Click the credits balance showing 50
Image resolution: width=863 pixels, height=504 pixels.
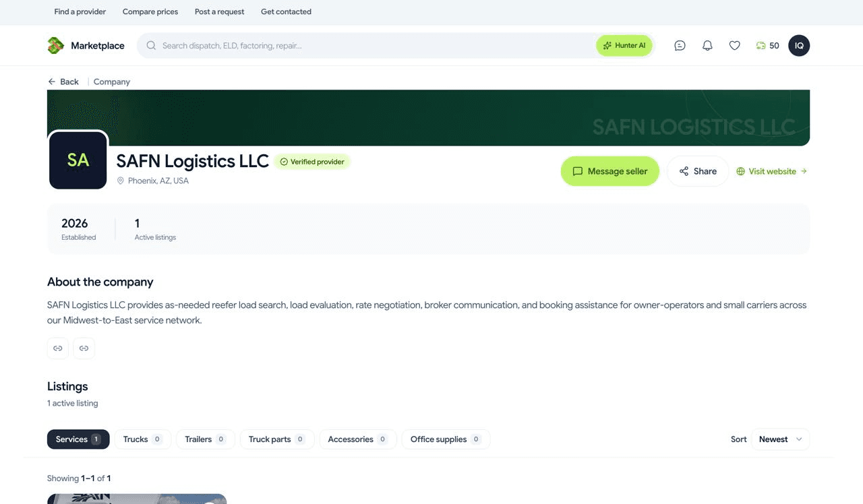tap(767, 45)
